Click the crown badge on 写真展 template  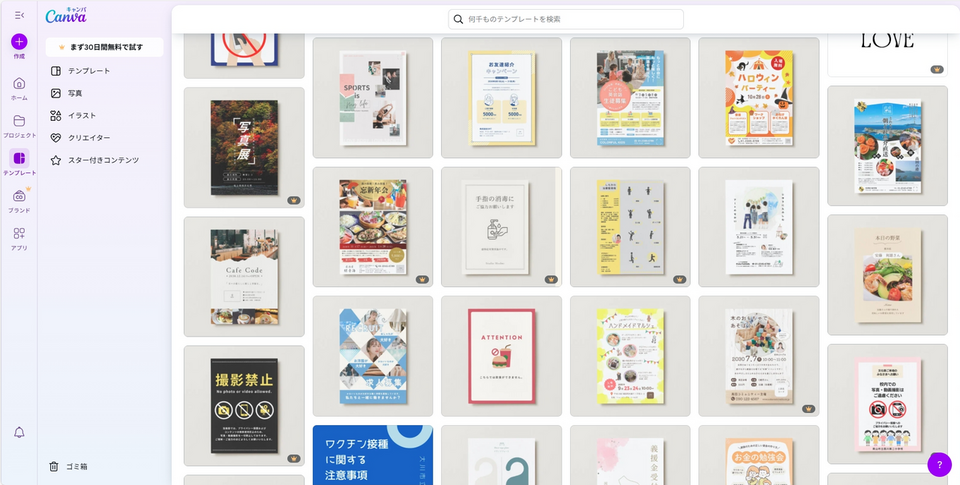(294, 200)
